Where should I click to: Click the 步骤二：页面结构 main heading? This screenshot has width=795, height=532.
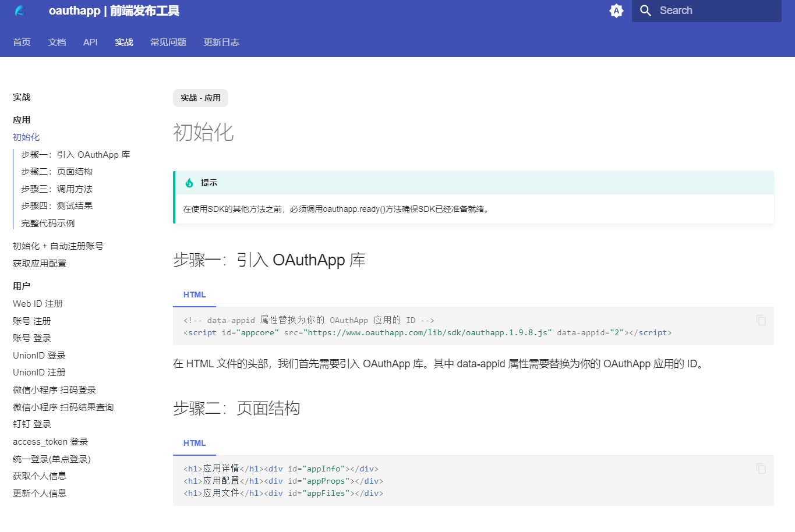point(236,408)
